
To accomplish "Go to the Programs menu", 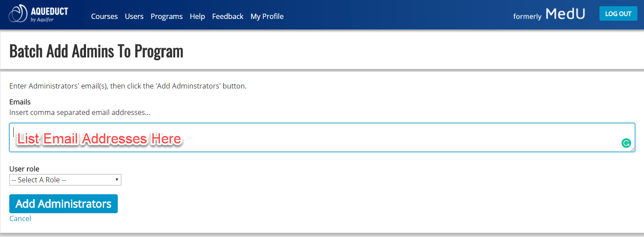I will click(166, 16).
